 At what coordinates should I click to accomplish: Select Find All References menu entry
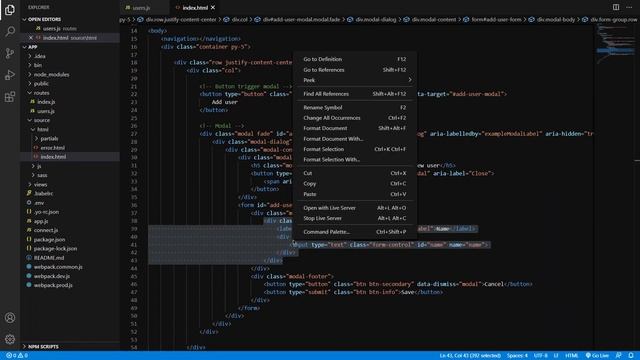coord(354,94)
